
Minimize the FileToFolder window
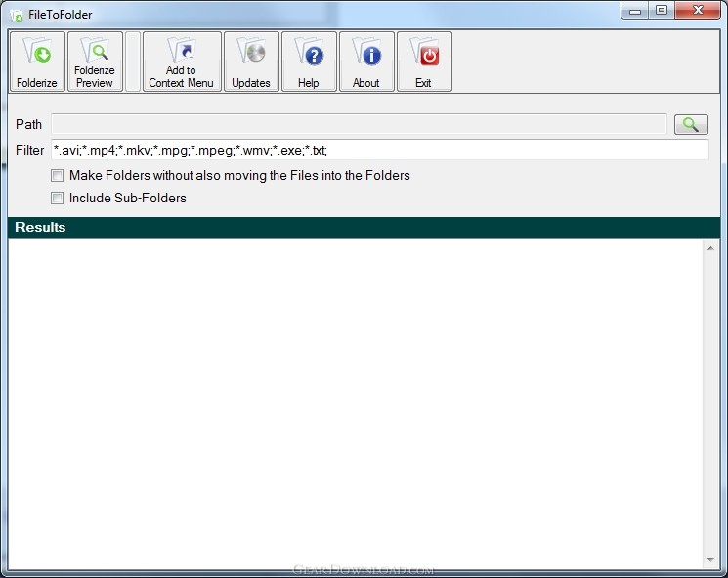point(634,10)
